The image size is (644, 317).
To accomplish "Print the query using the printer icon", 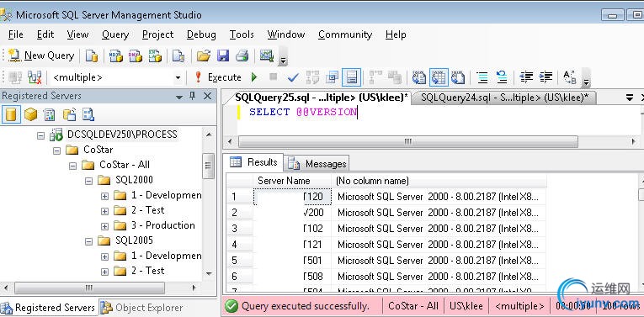I will (x=242, y=55).
